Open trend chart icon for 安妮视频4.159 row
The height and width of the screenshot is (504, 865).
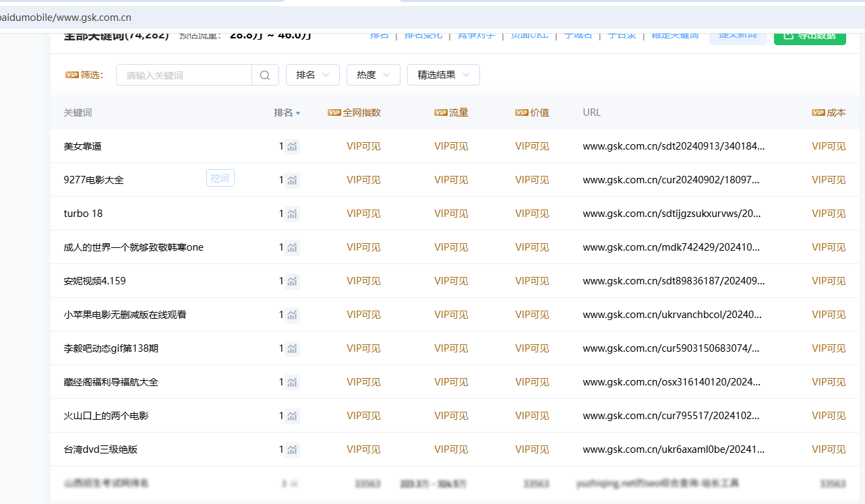tap(292, 281)
